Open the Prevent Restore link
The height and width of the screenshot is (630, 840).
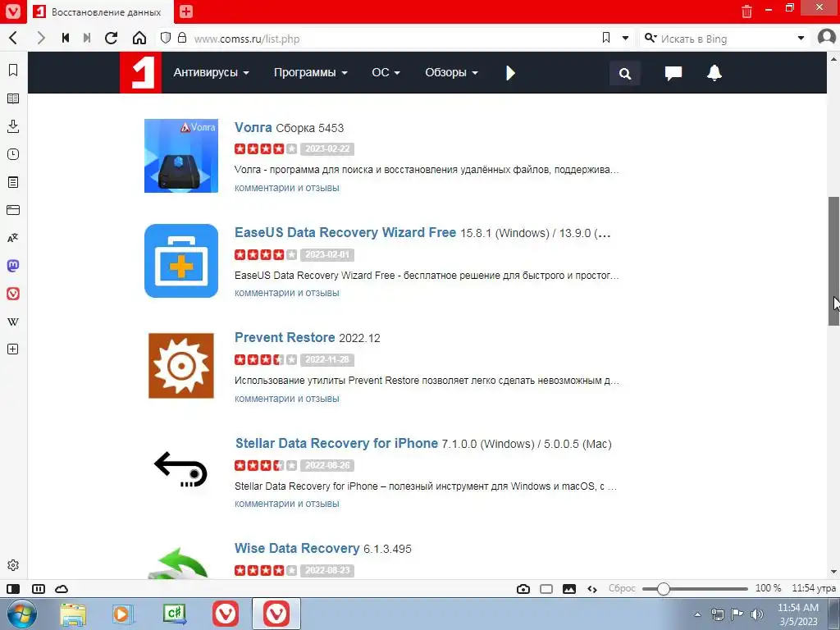285,337
